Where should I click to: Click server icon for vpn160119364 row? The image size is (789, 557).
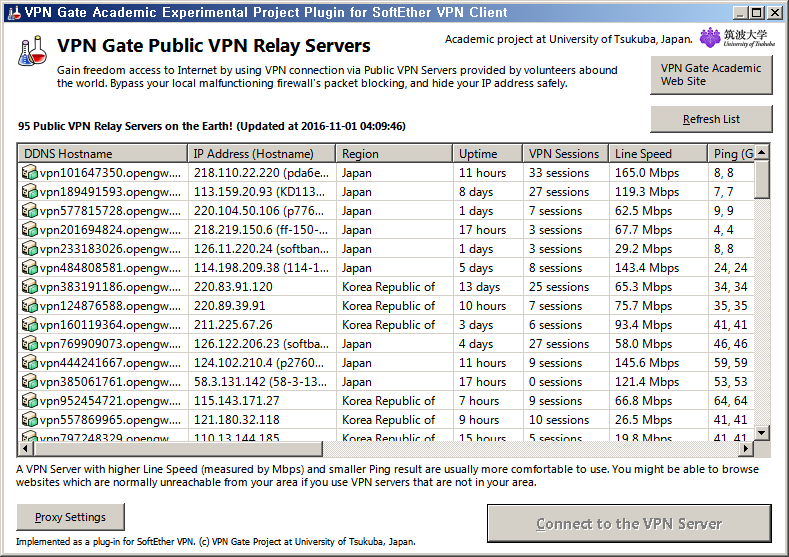tap(30, 325)
